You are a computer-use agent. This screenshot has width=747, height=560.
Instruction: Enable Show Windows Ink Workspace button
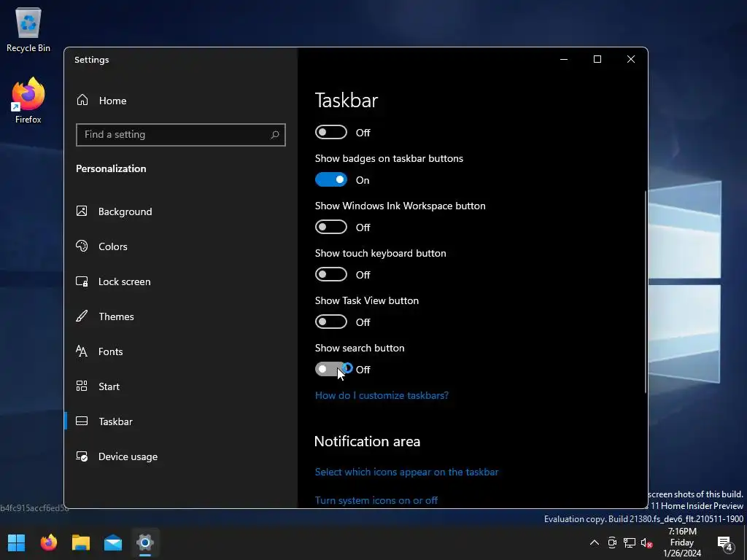tap(331, 227)
